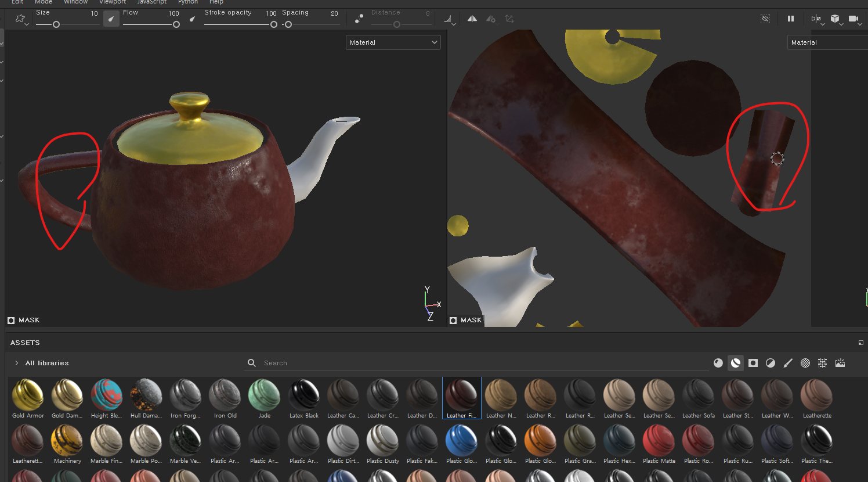Select the Latex Black smart material
Image resolution: width=868 pixels, height=482 pixels.
(304, 398)
